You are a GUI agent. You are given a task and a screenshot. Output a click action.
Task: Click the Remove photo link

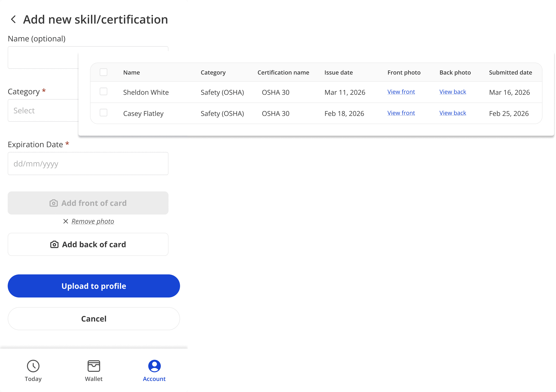[93, 221]
